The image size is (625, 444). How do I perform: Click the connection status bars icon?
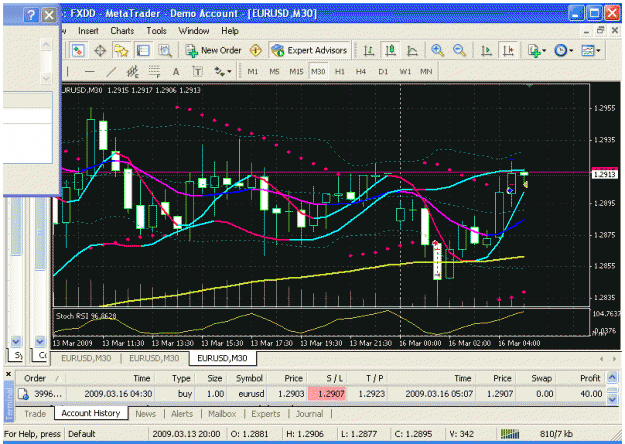tap(510, 434)
